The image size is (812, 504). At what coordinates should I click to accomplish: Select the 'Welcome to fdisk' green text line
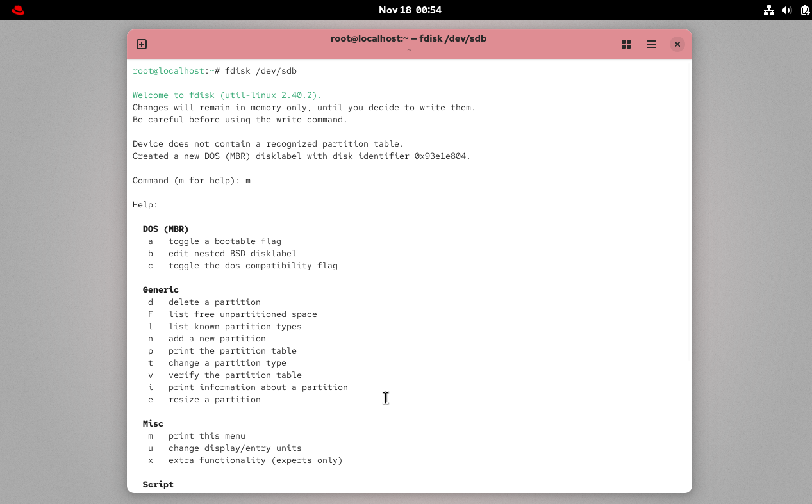pos(226,95)
